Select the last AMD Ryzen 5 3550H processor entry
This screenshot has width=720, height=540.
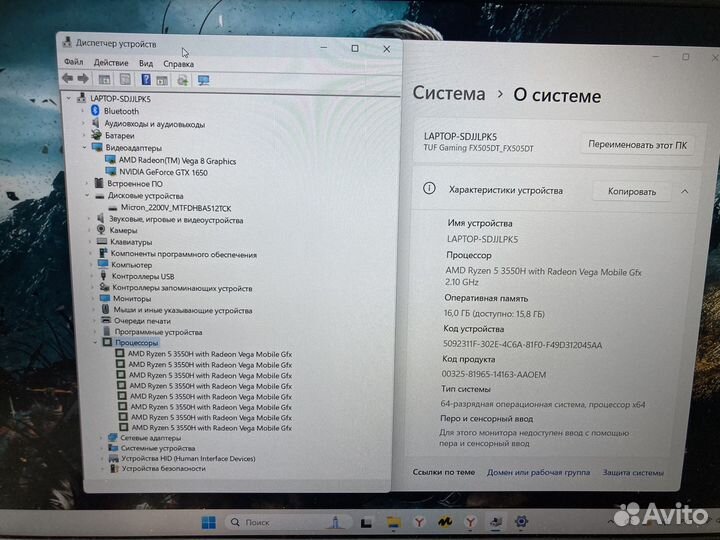[212, 428]
